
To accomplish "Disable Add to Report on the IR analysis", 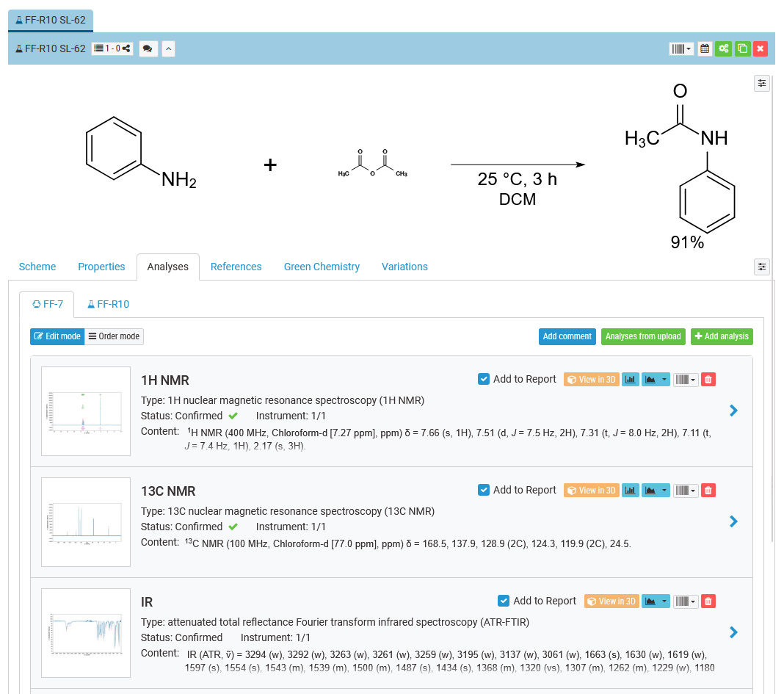I will [x=504, y=601].
